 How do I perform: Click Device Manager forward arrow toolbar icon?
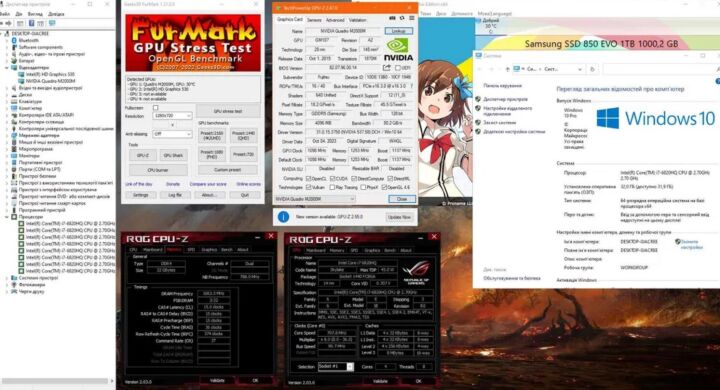[9, 23]
